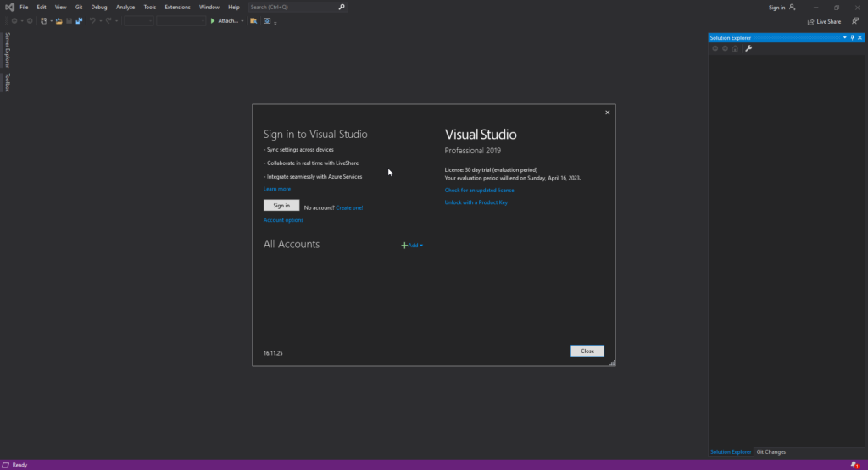The width and height of the screenshot is (868, 470).
Task: Click the green Attach play button
Action: tap(213, 21)
